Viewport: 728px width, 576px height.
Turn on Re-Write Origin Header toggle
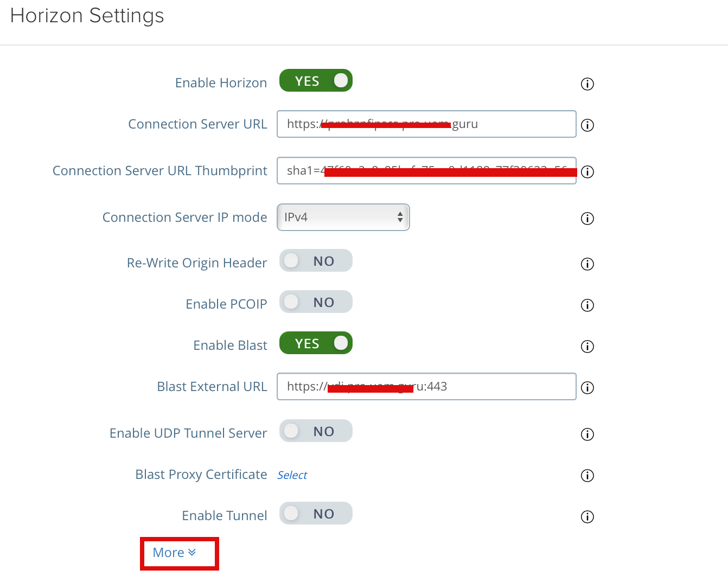click(316, 261)
